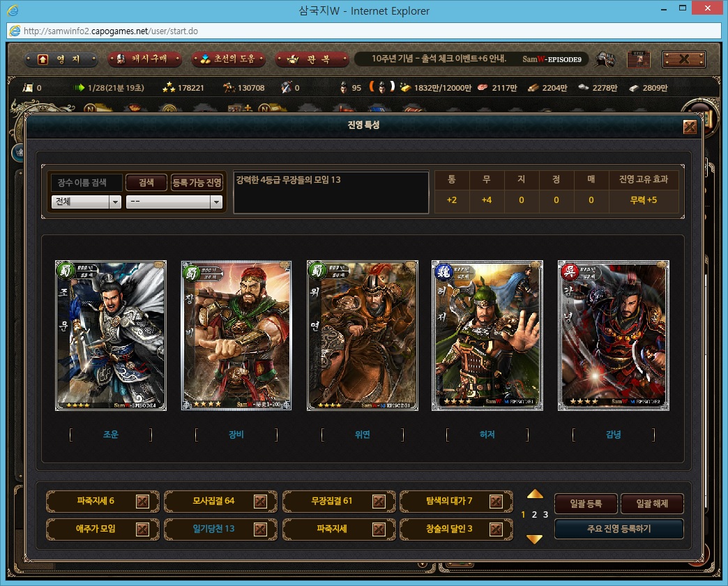
Task: Switch to formation page 1
Action: pyautogui.click(x=523, y=514)
